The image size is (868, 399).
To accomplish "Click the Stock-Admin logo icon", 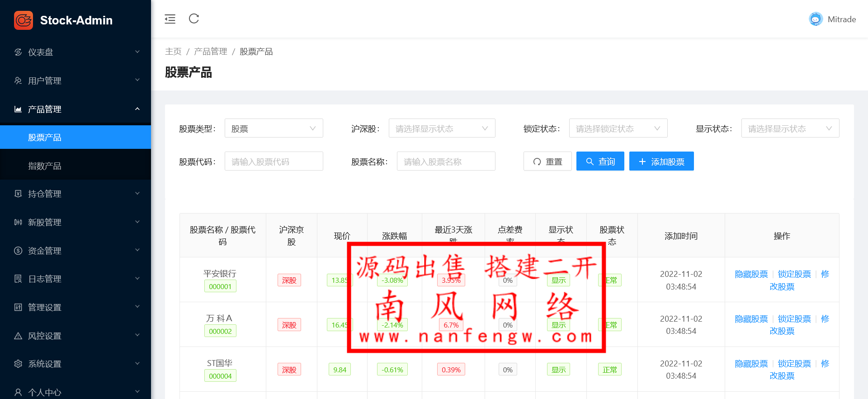I will (24, 20).
